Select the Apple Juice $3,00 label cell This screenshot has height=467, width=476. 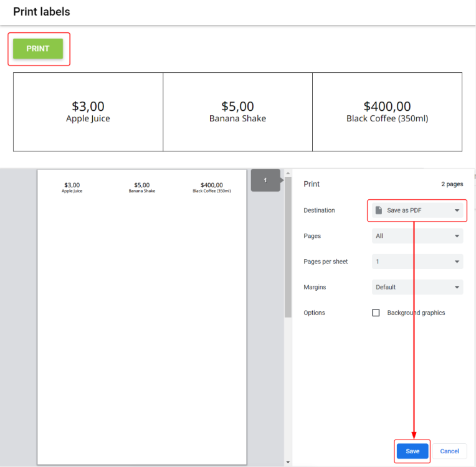click(x=88, y=112)
